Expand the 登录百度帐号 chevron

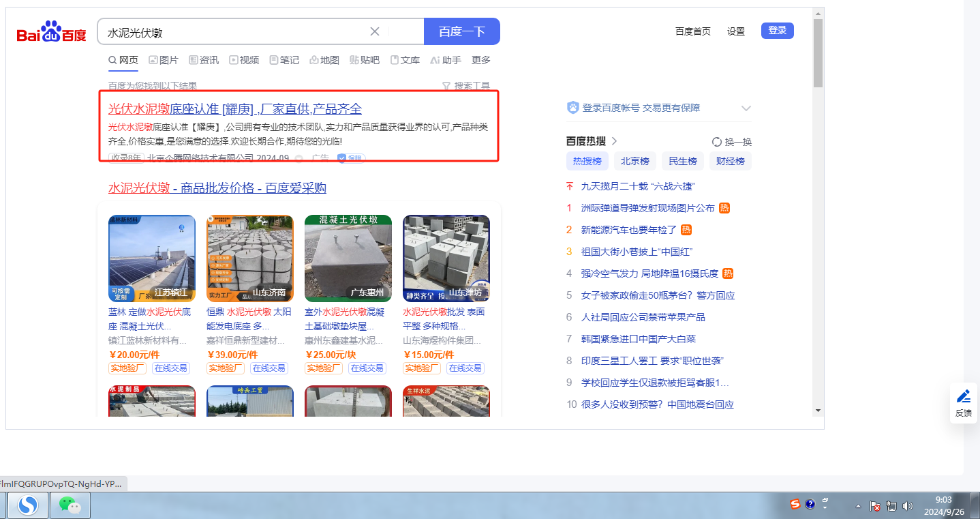click(746, 108)
